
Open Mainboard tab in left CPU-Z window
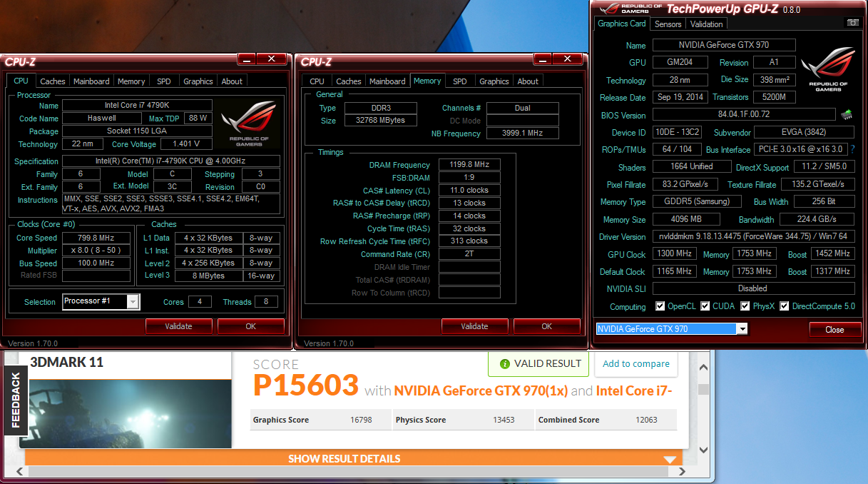[91, 81]
